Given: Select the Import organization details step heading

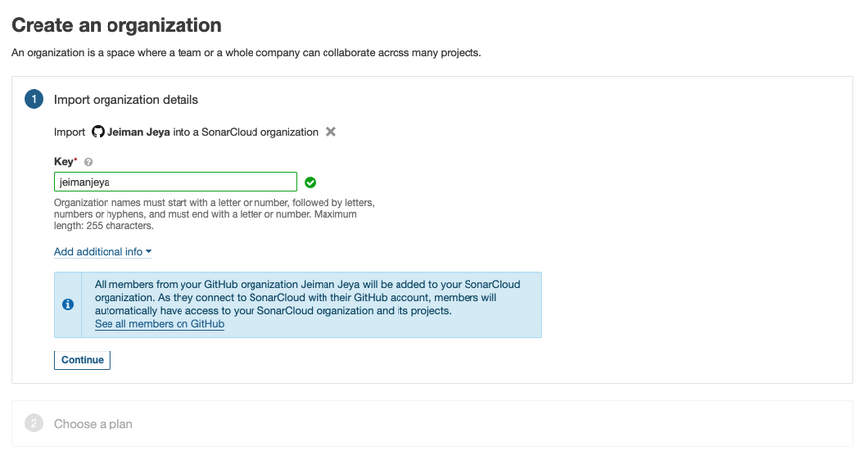Looking at the screenshot, I should coord(126,100).
